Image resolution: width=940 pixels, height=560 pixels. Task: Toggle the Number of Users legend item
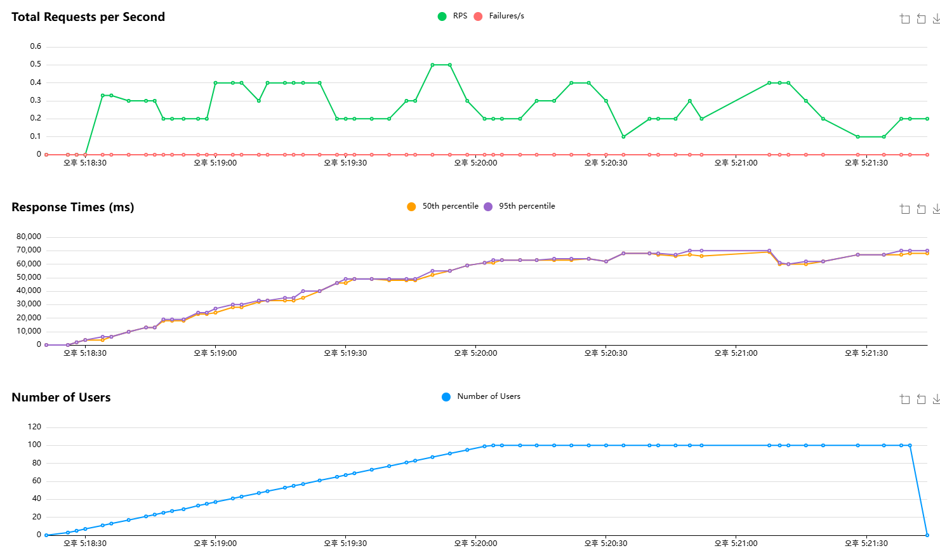481,396
